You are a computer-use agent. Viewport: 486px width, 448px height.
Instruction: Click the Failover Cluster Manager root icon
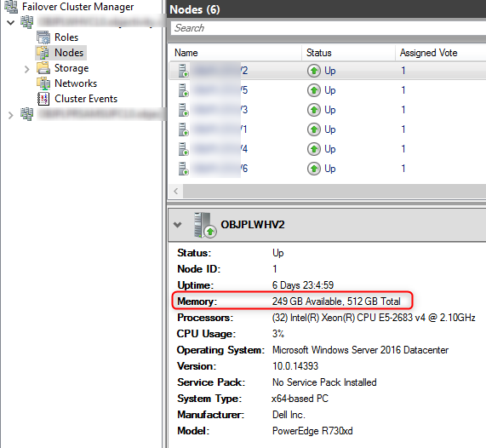click(x=11, y=7)
